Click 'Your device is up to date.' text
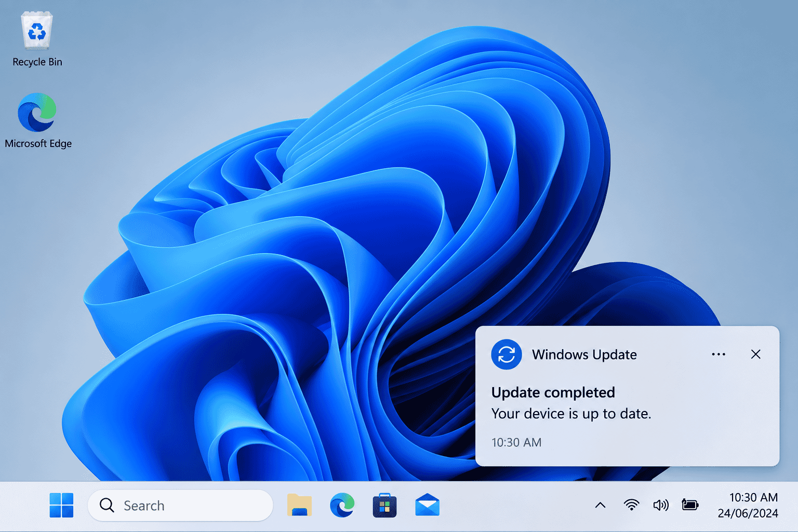Image resolution: width=798 pixels, height=532 pixels. pos(571,414)
